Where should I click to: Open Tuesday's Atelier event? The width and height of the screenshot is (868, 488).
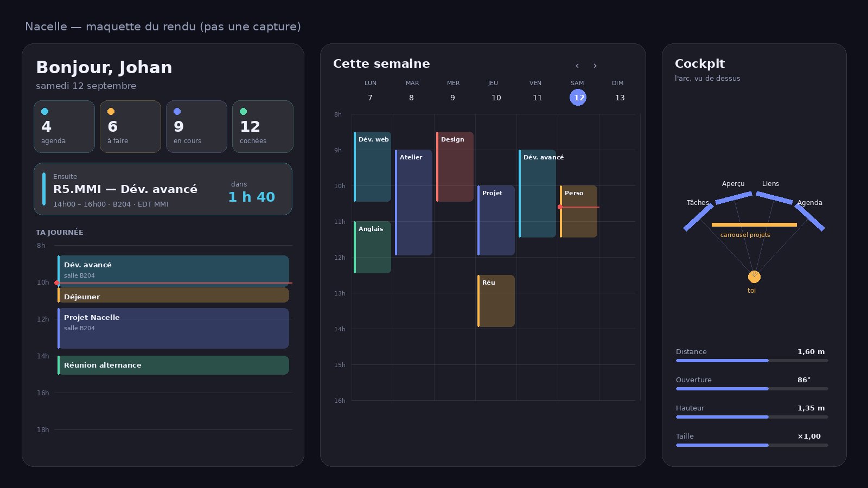tap(413, 202)
